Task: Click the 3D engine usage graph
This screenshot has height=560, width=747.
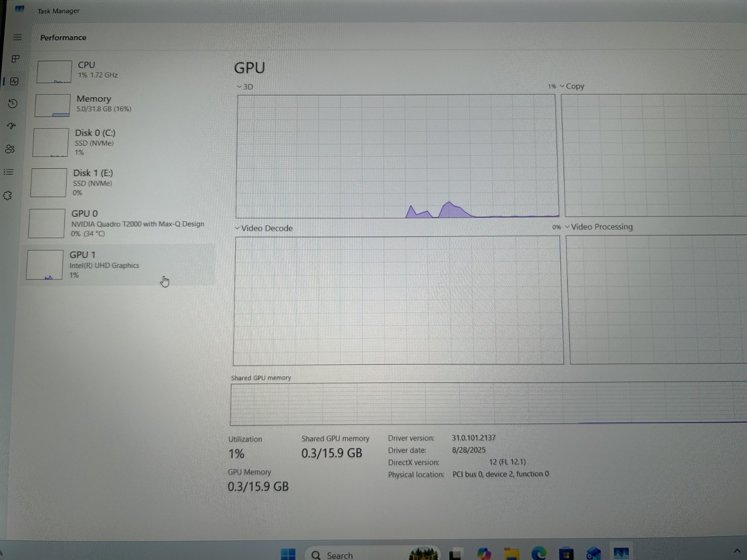Action: [397, 156]
